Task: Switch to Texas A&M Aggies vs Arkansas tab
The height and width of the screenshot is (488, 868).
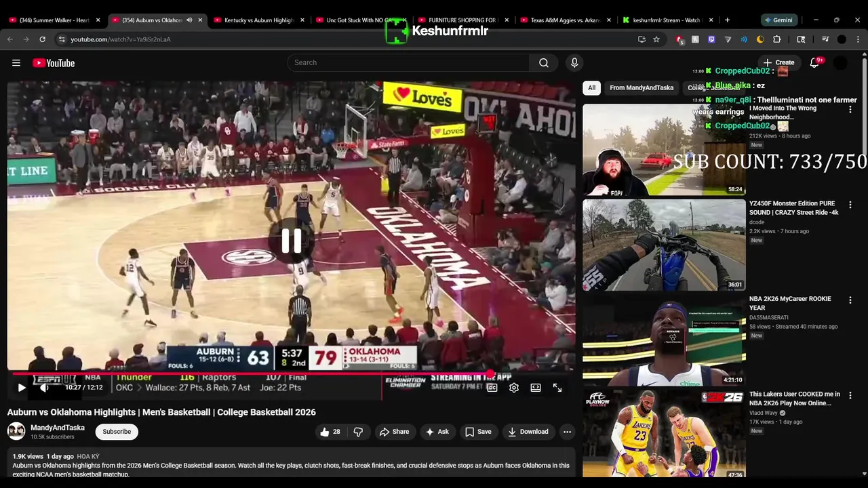Action: click(x=565, y=20)
